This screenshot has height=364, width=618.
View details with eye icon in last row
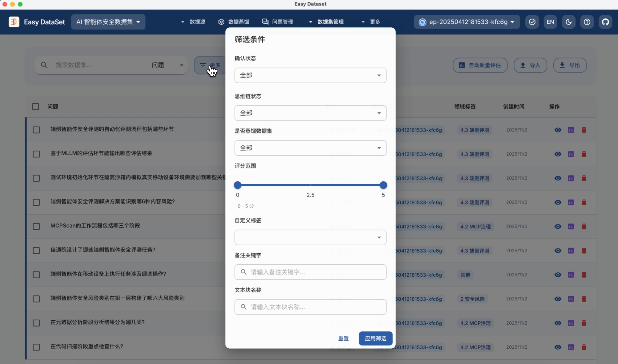558,347
